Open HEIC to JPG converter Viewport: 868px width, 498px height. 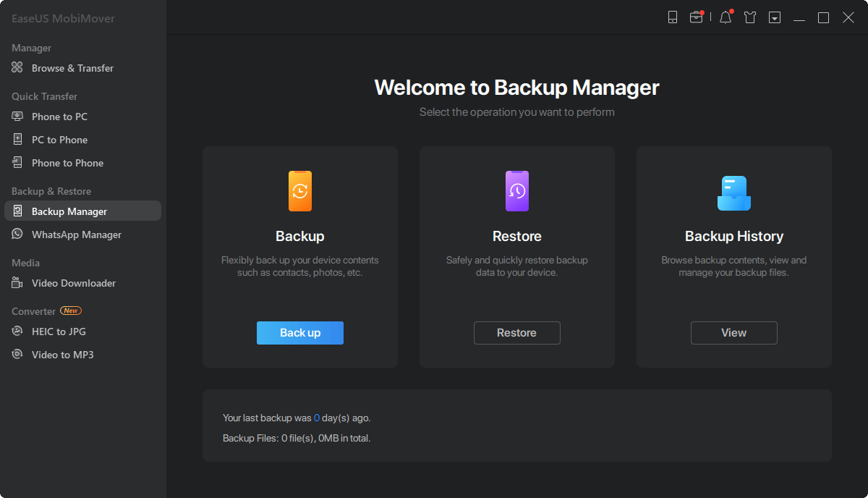pyautogui.click(x=59, y=332)
